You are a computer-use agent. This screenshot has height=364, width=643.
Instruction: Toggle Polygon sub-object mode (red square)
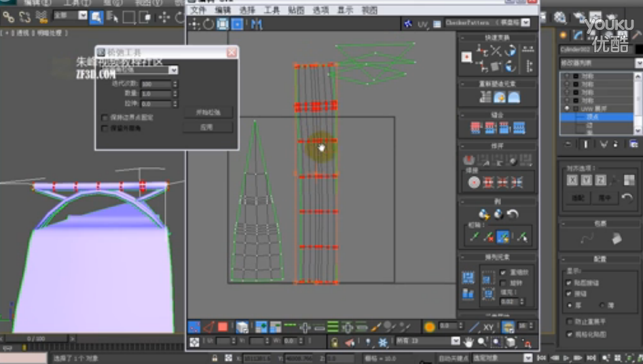tap(223, 327)
